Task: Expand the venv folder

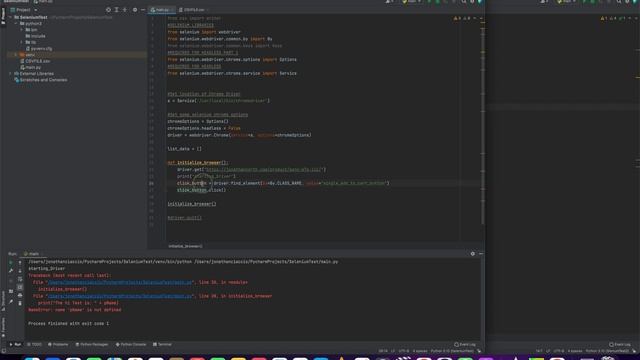Action: 16,55
